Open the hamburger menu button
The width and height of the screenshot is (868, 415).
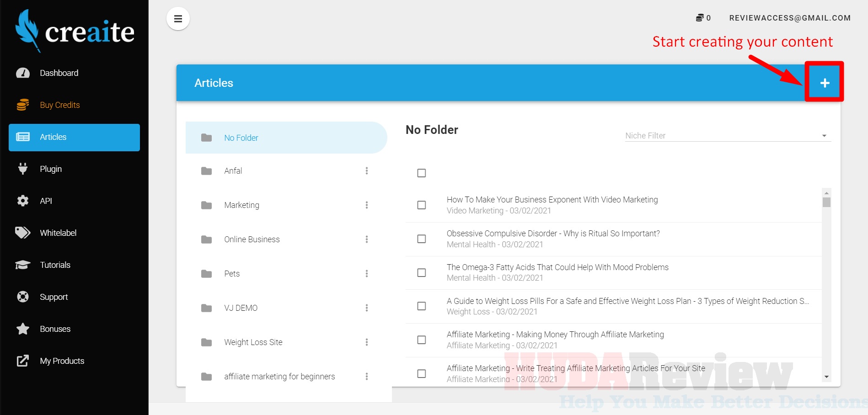178,19
